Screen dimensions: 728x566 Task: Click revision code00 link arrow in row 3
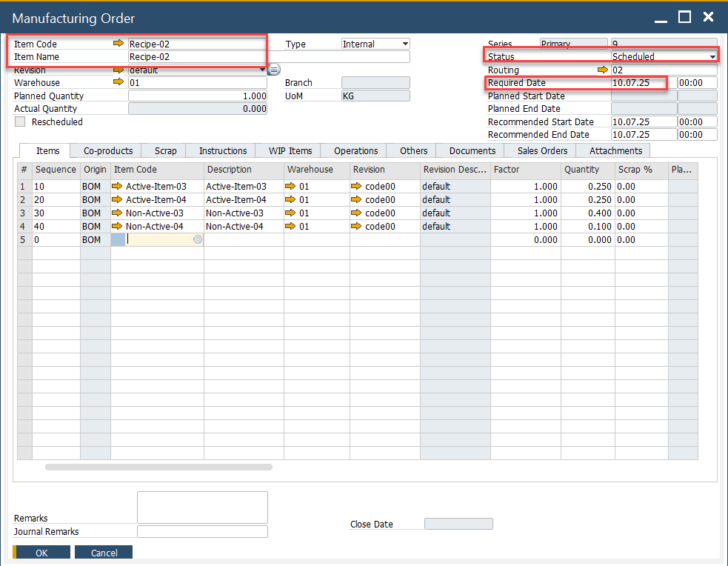click(356, 213)
